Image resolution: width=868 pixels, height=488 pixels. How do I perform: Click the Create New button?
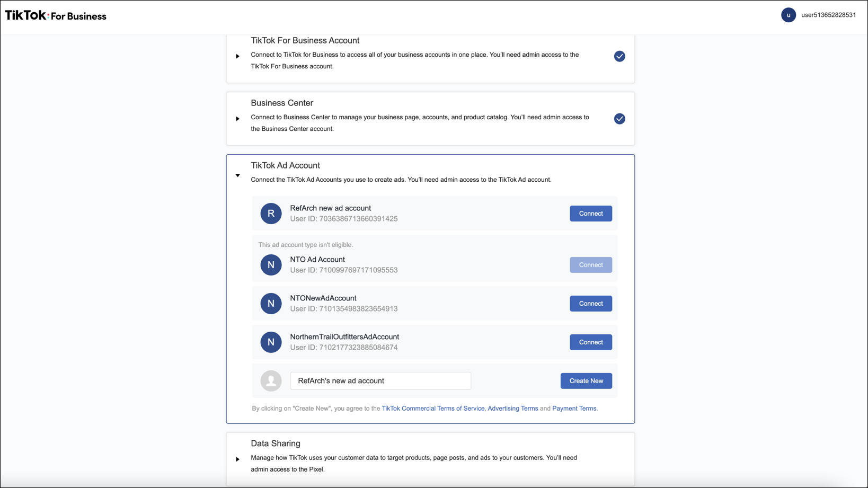pyautogui.click(x=586, y=380)
